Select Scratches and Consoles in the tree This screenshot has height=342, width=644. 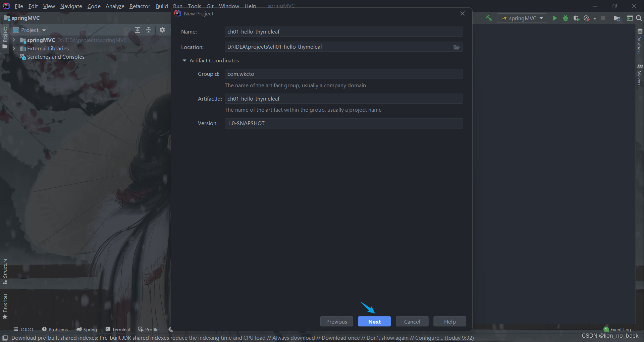52,57
